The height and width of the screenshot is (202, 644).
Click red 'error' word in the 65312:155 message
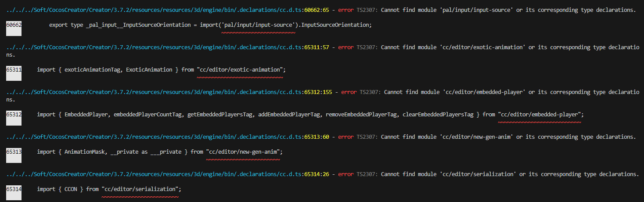pos(349,92)
